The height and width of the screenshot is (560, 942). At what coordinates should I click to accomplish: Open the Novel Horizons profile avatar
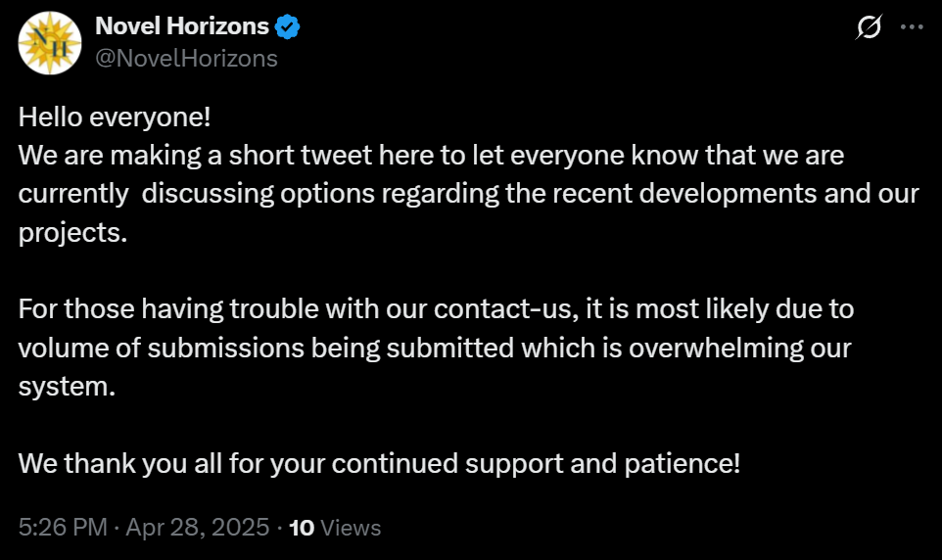point(50,43)
